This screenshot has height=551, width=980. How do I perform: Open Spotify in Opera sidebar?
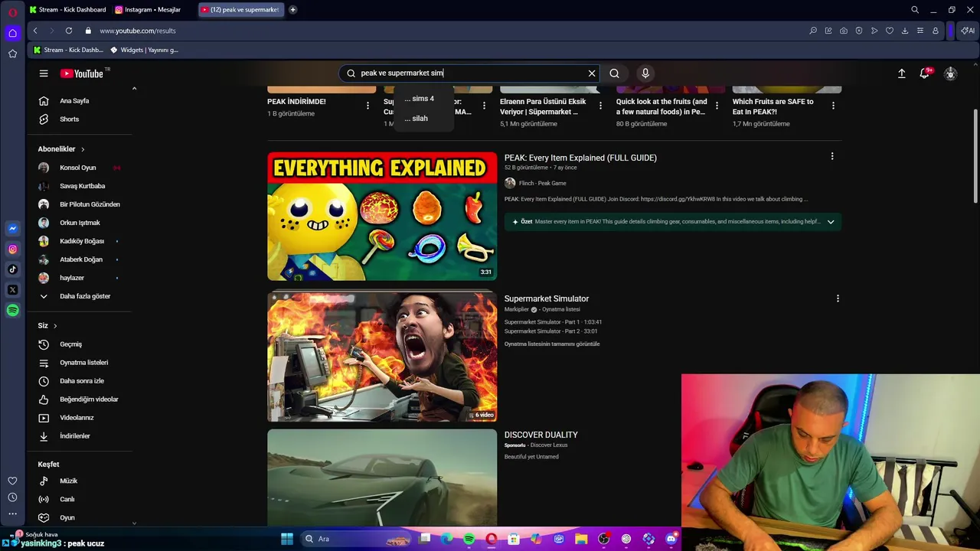click(12, 311)
